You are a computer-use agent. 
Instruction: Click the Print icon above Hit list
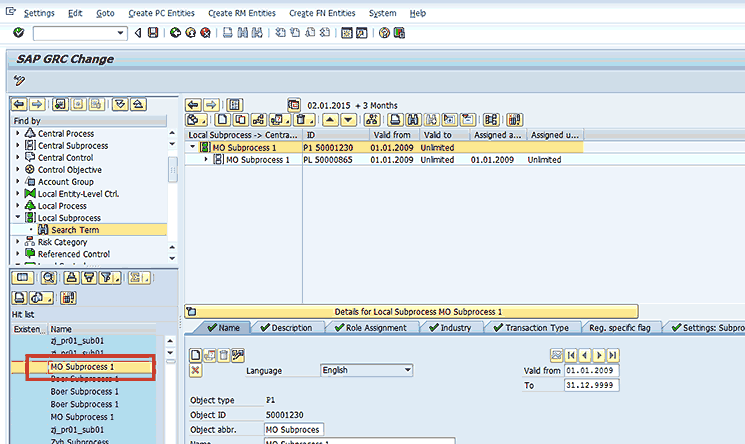tap(19, 298)
